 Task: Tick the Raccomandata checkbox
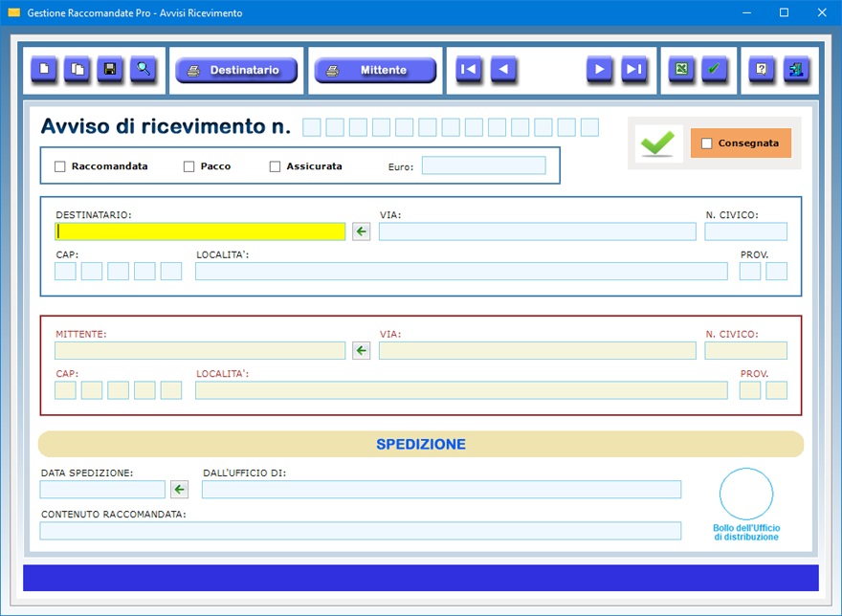(x=59, y=166)
